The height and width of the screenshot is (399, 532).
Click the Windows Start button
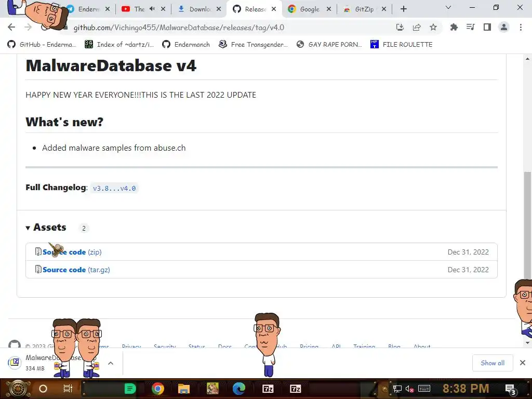tap(17, 389)
